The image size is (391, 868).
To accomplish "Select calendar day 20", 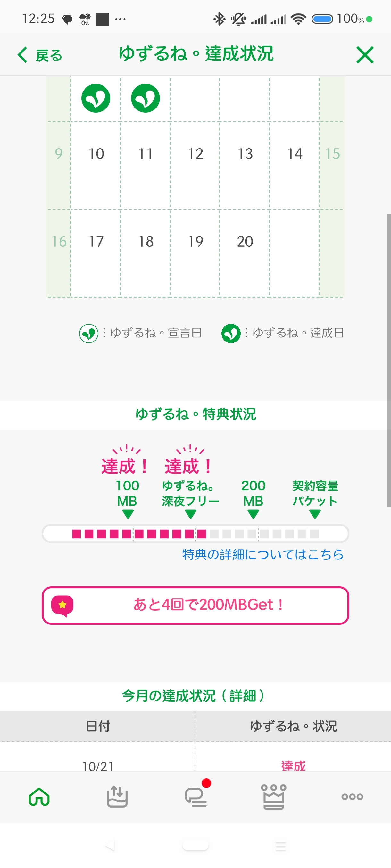I will pos(245,242).
